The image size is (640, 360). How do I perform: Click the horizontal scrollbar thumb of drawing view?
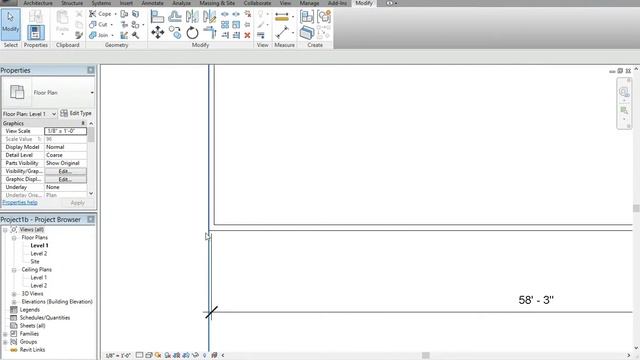pyautogui.click(x=426, y=356)
